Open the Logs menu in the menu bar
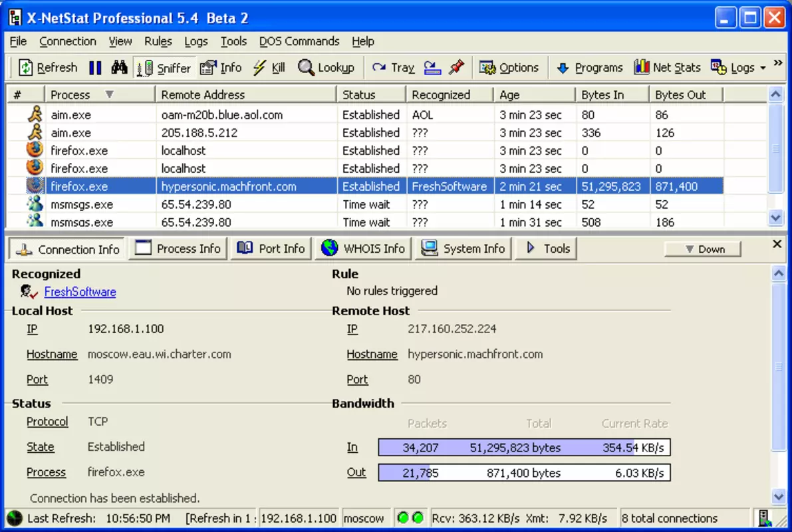Viewport: 792px width, 532px height. click(x=196, y=41)
